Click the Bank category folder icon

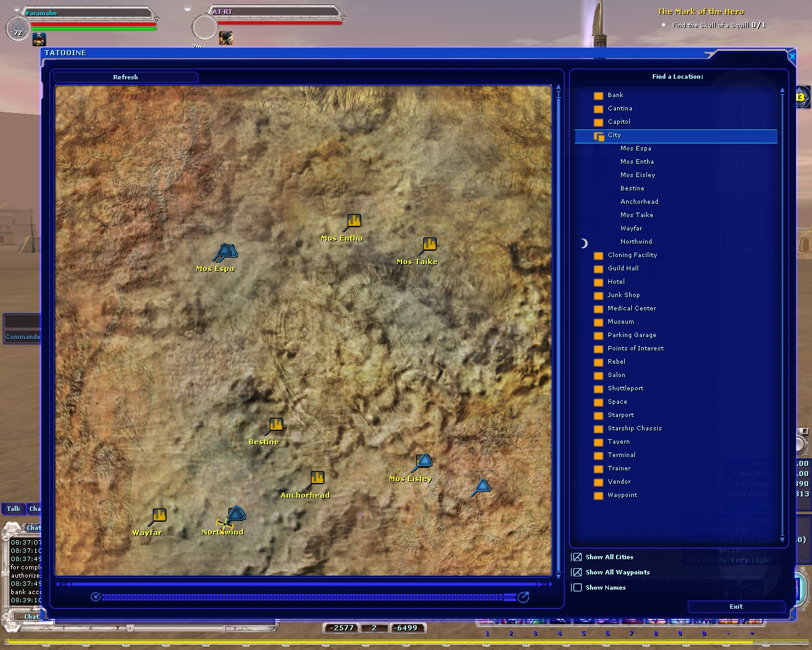598,96
